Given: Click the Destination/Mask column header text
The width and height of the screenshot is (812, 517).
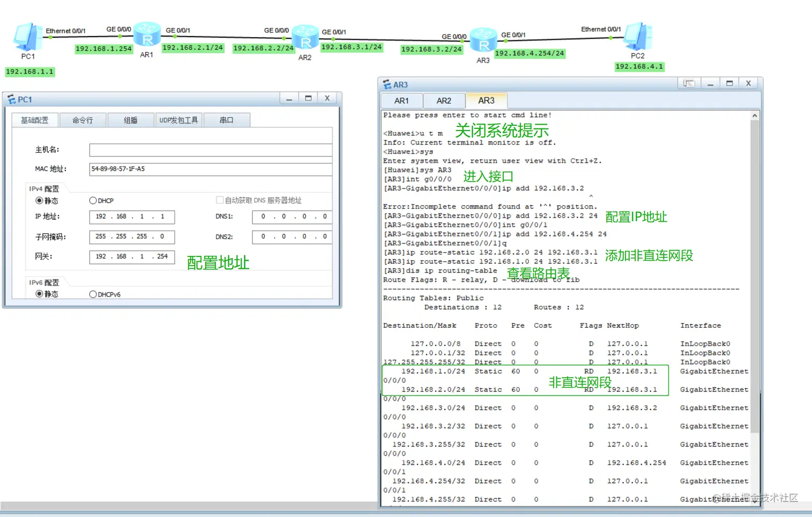Looking at the screenshot, I should (419, 326).
